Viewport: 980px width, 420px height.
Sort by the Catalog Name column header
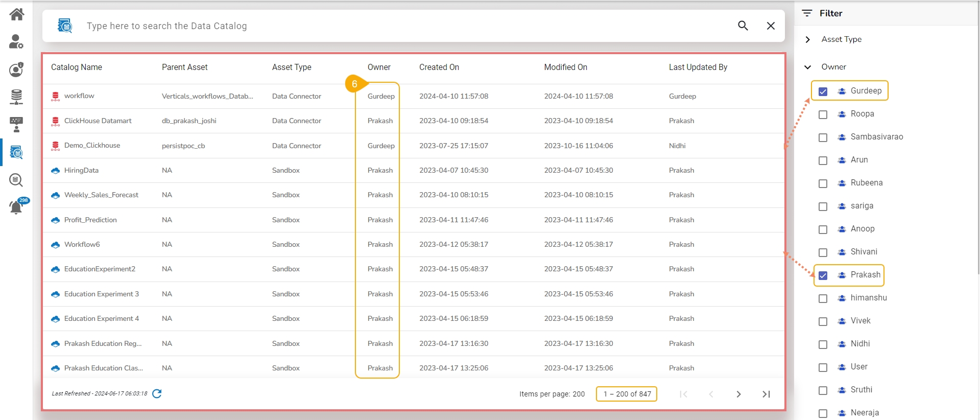click(77, 67)
